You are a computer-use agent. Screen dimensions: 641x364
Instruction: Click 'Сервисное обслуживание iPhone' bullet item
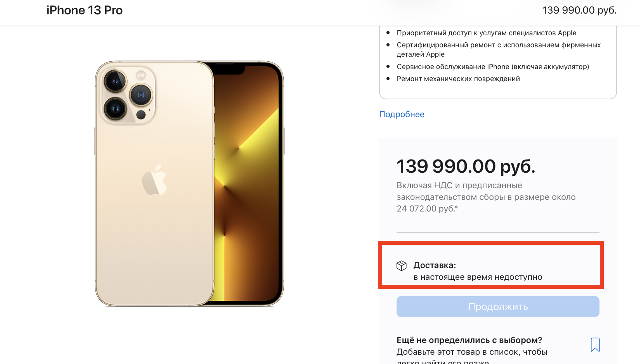tap(493, 67)
